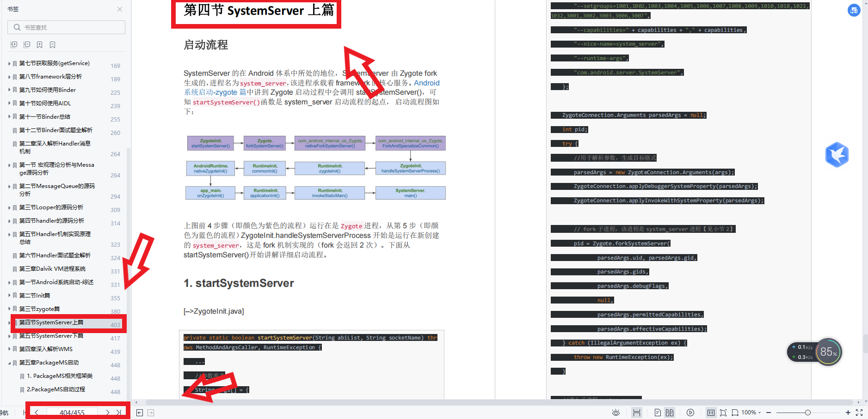Click the document's vertical scrollbar thumb
Viewport: 868px width, 419px height.
865,344
